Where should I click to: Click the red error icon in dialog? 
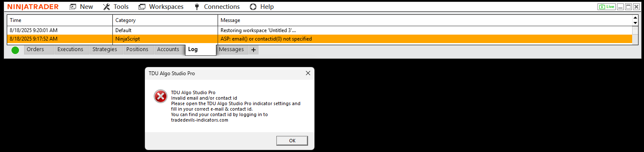[x=161, y=97]
